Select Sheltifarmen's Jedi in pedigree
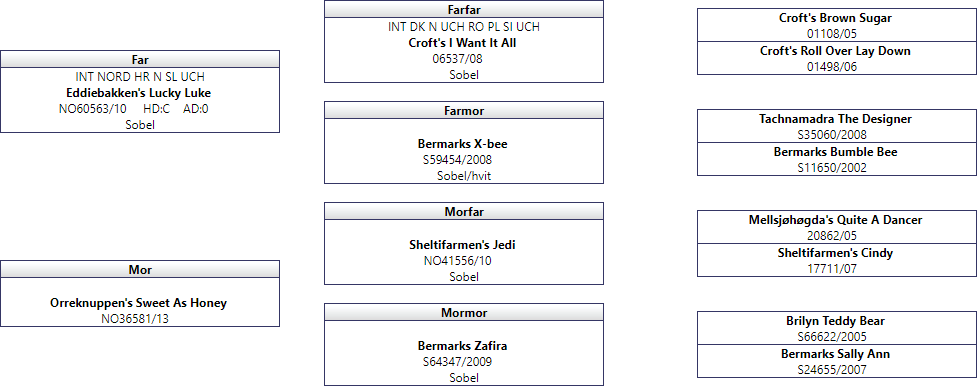Viewport: 977px width, 386px height. coord(462,245)
